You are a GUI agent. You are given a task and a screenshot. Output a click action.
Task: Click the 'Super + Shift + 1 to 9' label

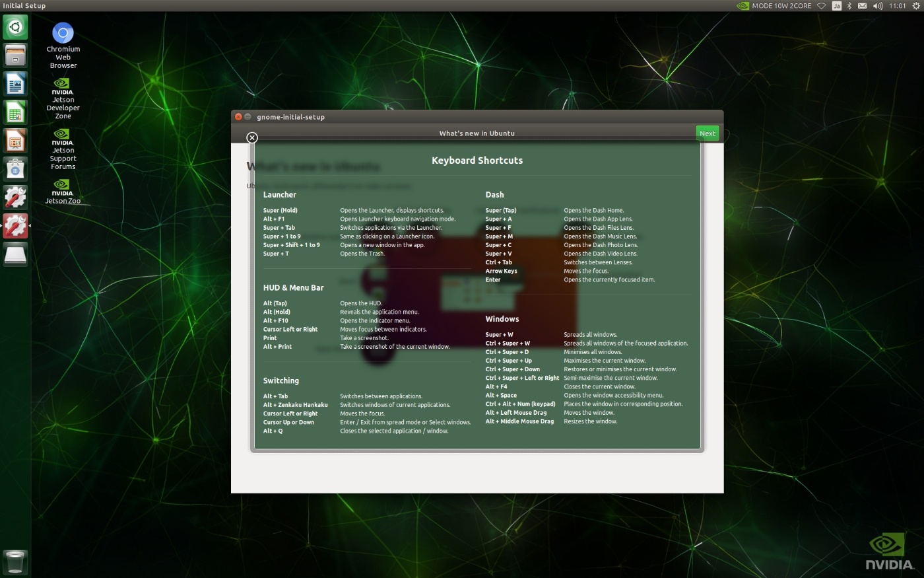point(292,245)
